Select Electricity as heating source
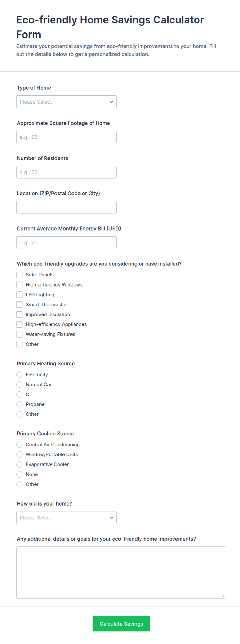This screenshot has width=240, height=644. [x=19, y=374]
